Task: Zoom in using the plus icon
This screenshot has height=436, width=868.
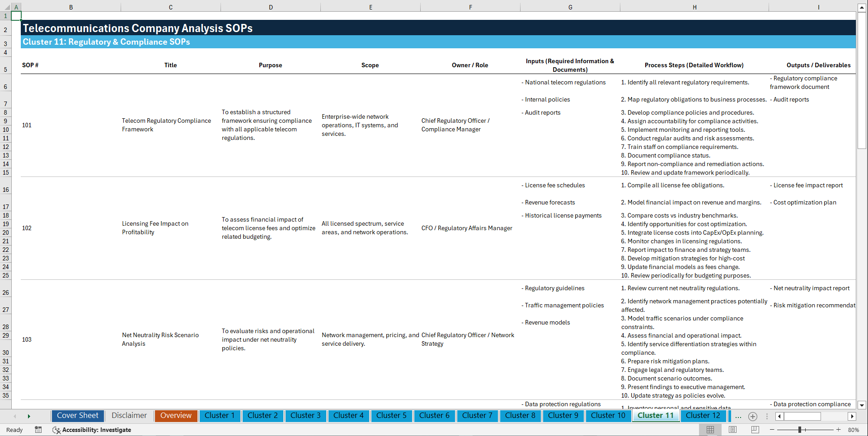Action: click(x=838, y=430)
